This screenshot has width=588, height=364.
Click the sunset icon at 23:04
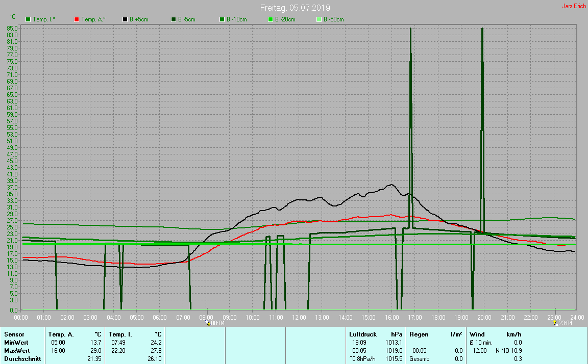555,323
